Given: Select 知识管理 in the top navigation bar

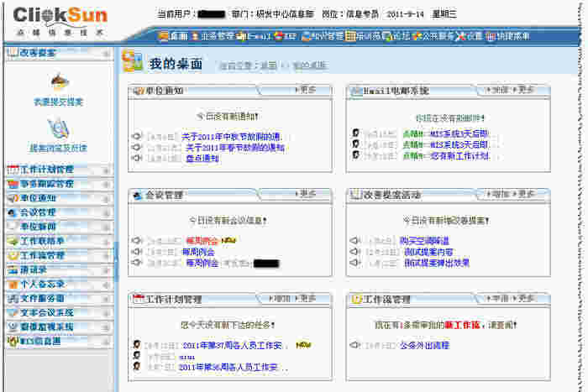Looking at the screenshot, I should pyautogui.click(x=323, y=36).
